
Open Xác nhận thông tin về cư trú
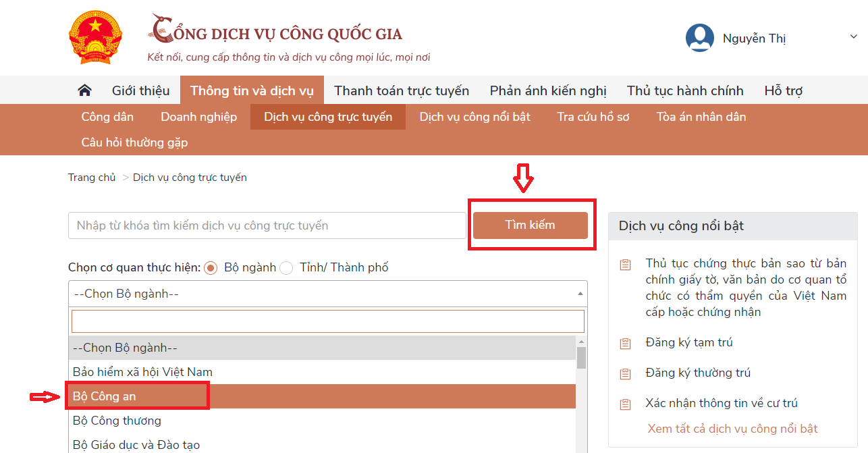722,403
